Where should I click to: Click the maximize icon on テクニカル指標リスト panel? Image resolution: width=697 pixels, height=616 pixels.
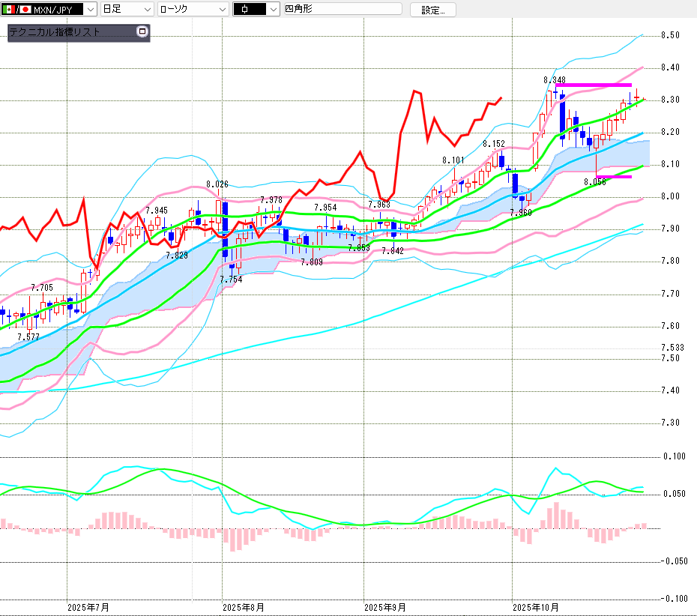click(142, 32)
